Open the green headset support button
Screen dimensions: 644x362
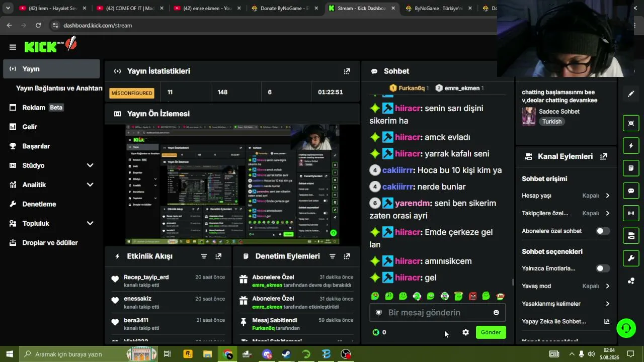[626, 328]
